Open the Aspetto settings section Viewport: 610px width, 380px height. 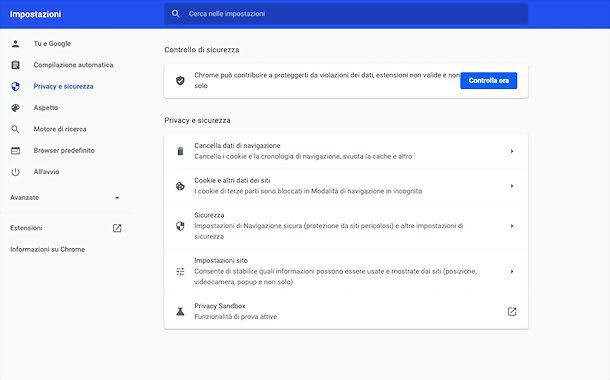point(46,108)
